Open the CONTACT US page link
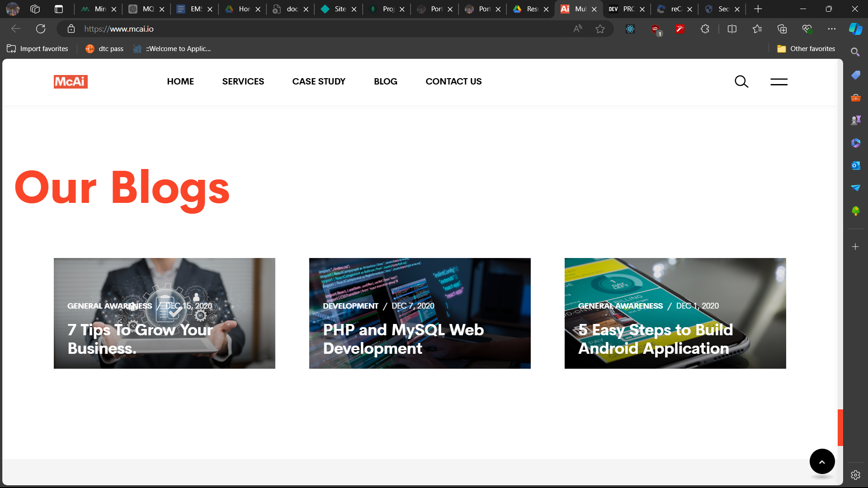The height and width of the screenshot is (488, 868). click(x=453, y=81)
